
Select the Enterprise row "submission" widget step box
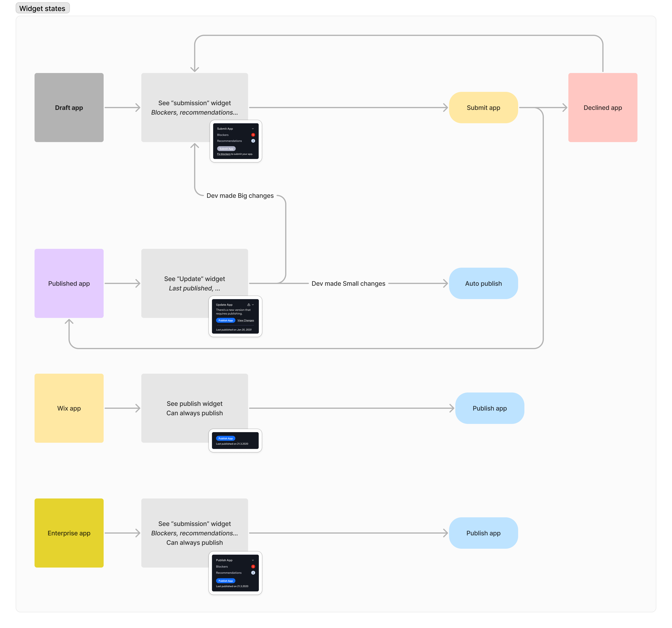(194, 533)
